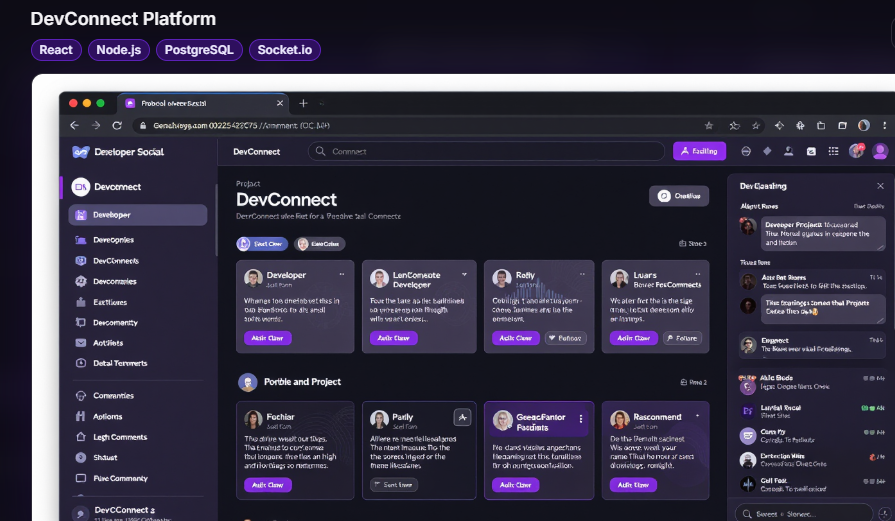The image size is (895, 521).
Task: Toggle the second filter chip with avatar
Action: [320, 244]
